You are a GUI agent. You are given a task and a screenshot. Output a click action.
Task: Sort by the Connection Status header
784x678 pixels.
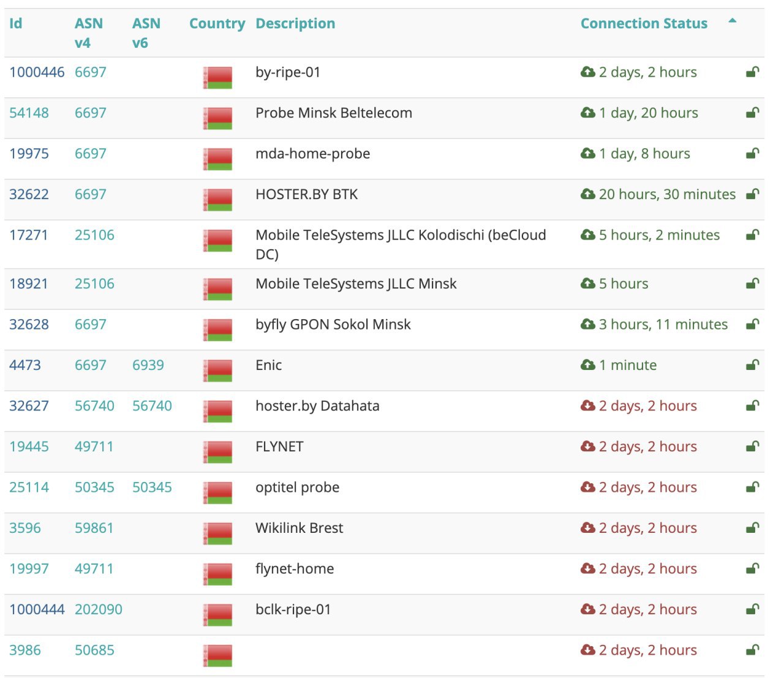point(644,23)
